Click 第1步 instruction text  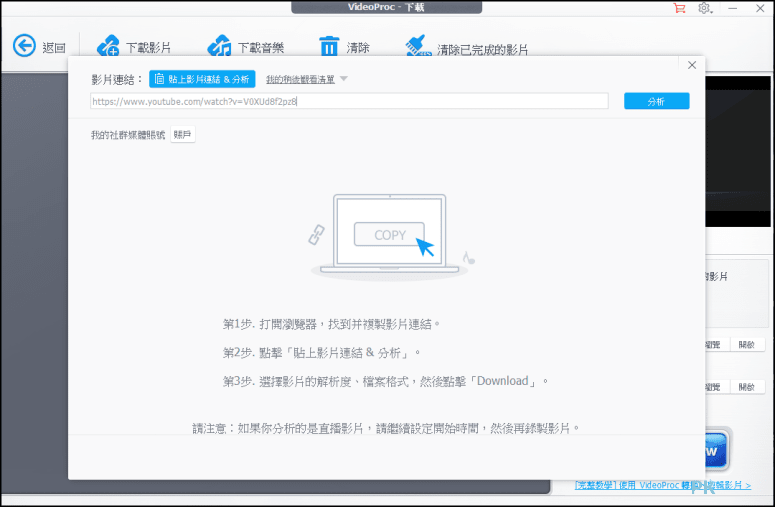pyautogui.click(x=331, y=324)
